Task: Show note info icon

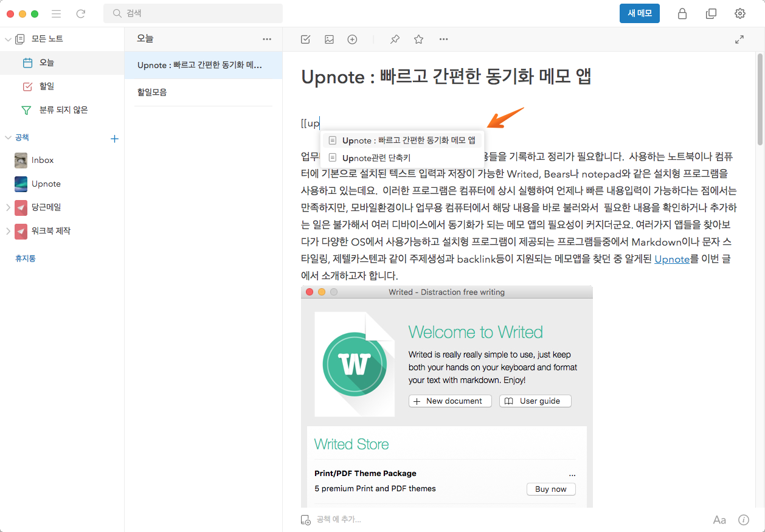Action: [743, 520]
